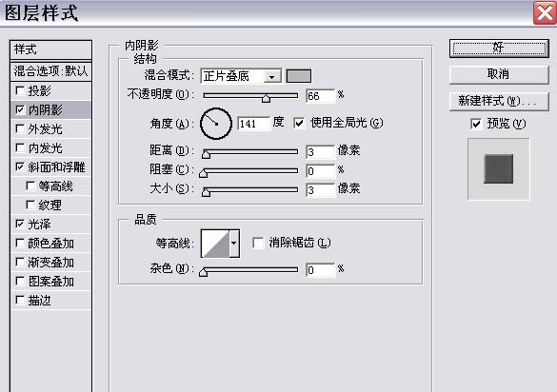
Task: Click the 好 OK button
Action: coord(499,48)
